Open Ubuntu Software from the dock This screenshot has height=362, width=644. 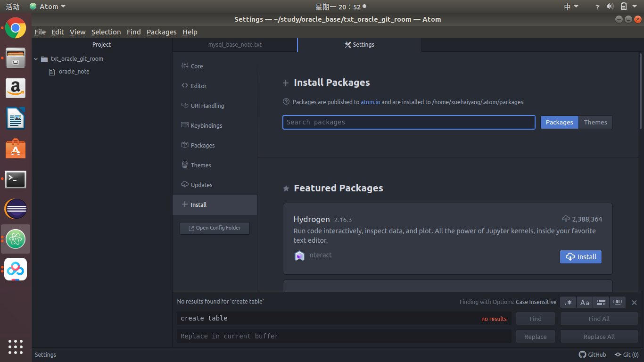16,148
